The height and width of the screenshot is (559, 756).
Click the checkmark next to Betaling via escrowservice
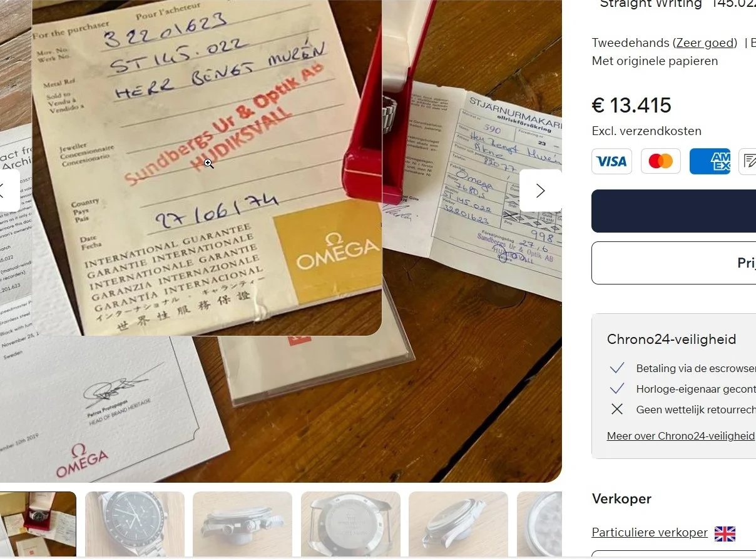617,368
